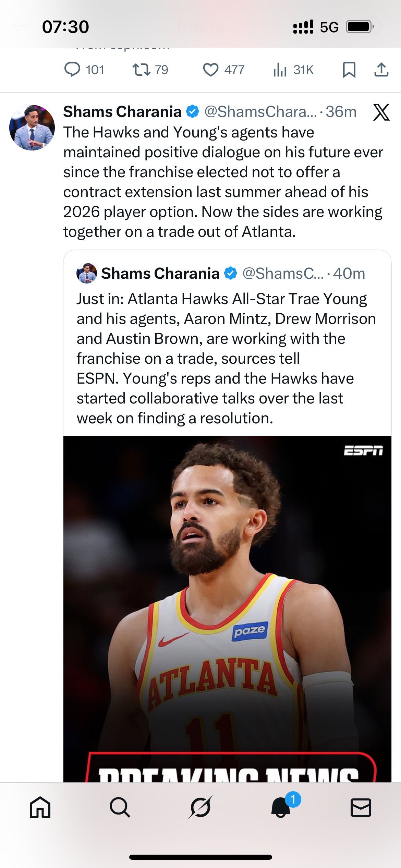Share the post via share icon
Image resolution: width=401 pixels, height=868 pixels.
(381, 70)
